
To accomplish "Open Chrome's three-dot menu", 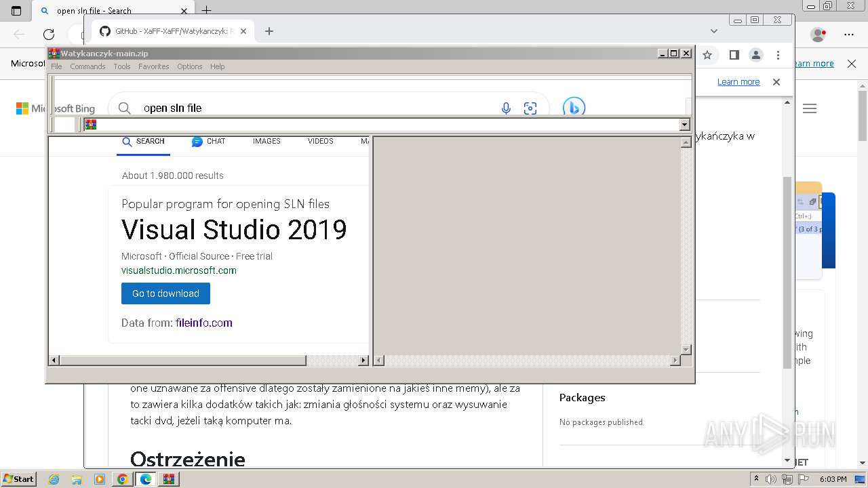I will 778,55.
